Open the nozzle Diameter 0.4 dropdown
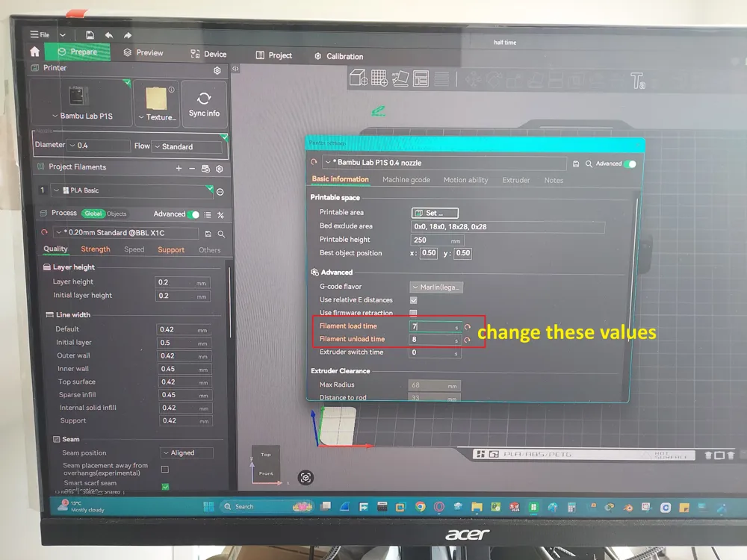Viewport: 747px width, 560px height. 99,146
